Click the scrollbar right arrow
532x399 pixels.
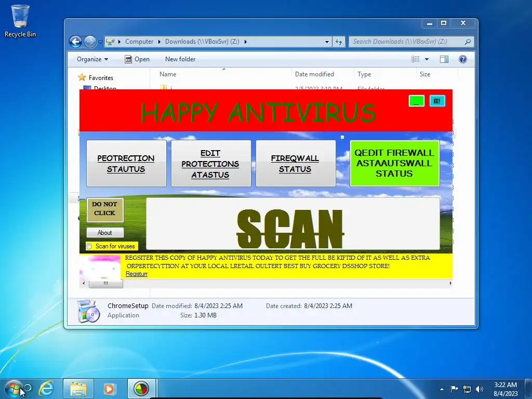coord(450,283)
